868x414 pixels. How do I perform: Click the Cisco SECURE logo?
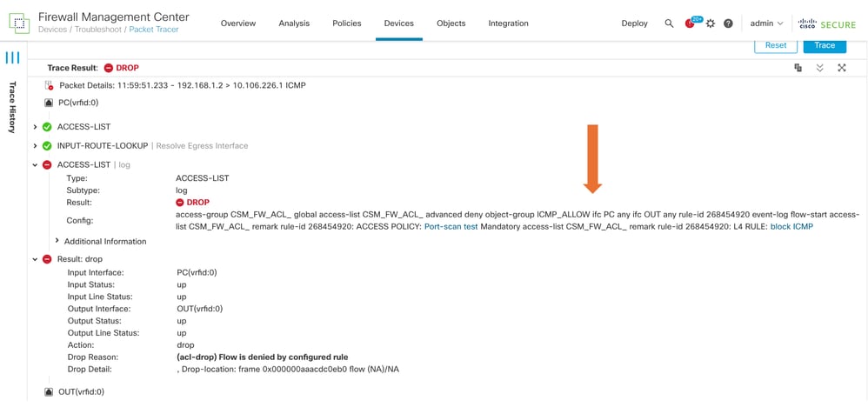click(x=828, y=23)
